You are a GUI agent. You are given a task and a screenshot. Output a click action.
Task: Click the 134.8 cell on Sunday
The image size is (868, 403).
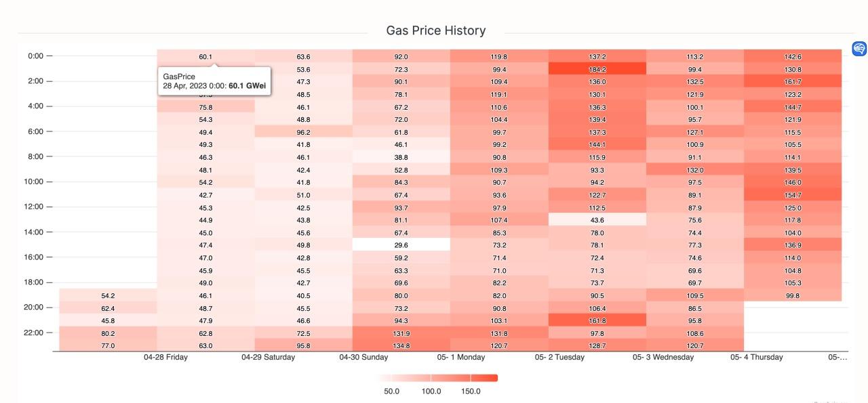click(401, 345)
